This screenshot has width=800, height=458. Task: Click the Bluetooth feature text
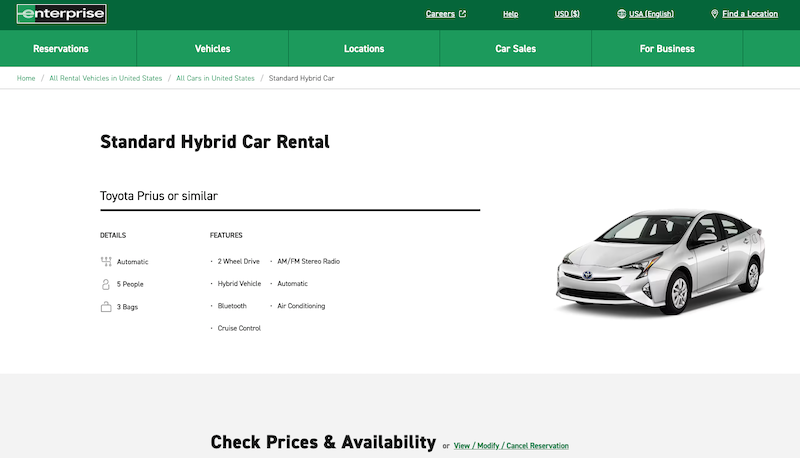pos(232,306)
